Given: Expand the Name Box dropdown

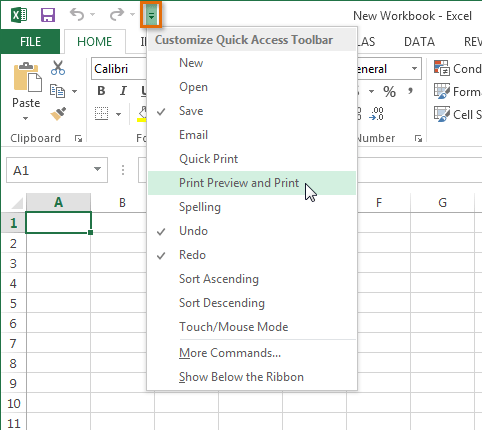Looking at the screenshot, I should pyautogui.click(x=97, y=169).
